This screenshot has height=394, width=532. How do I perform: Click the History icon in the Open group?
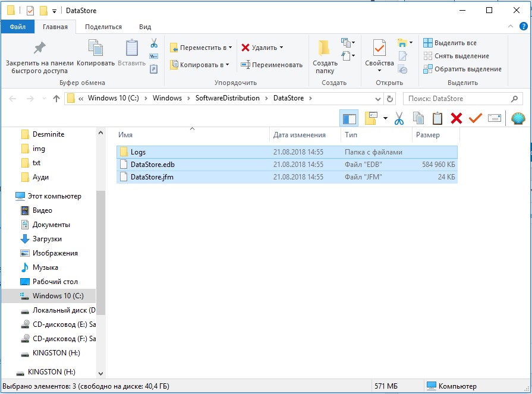403,70
